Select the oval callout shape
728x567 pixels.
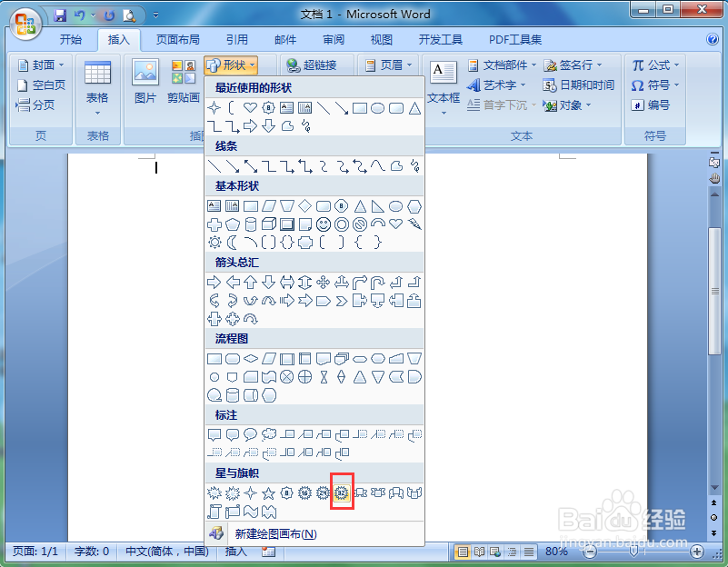(251, 434)
